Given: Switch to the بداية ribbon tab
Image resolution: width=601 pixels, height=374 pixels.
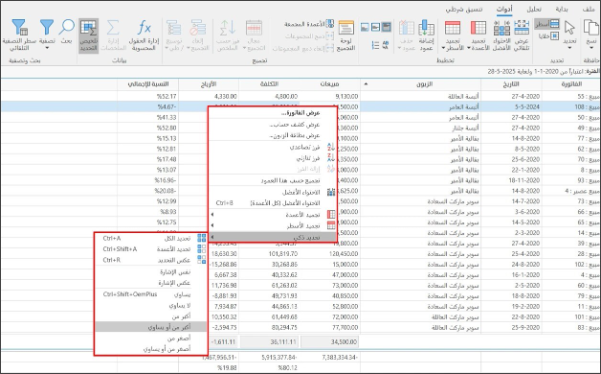Looking at the screenshot, I should pos(562,10).
